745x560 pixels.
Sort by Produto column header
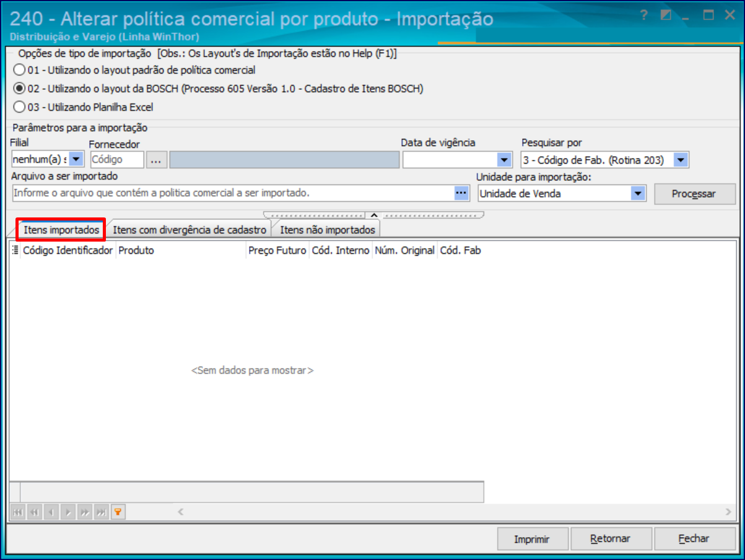(181, 250)
